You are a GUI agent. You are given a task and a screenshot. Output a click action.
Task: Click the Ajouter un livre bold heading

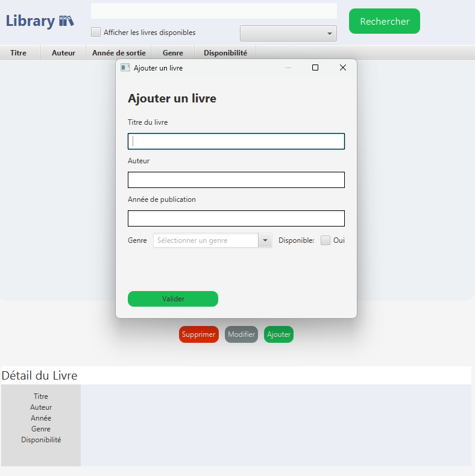point(172,98)
